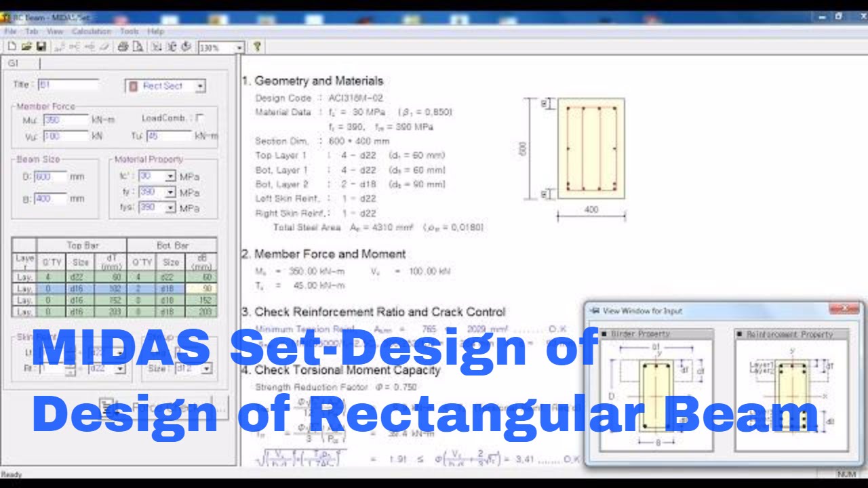Toggle the LoadComb. checkbox

point(199,118)
